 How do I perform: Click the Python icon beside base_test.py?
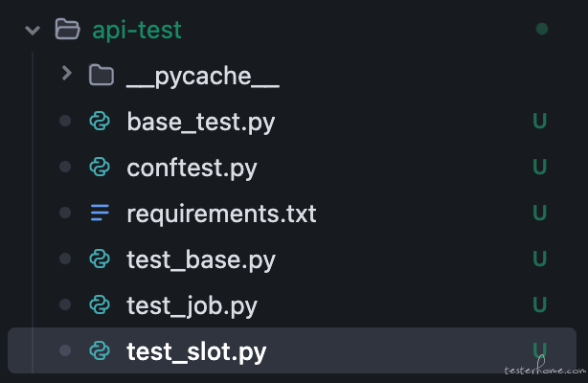[x=100, y=122]
